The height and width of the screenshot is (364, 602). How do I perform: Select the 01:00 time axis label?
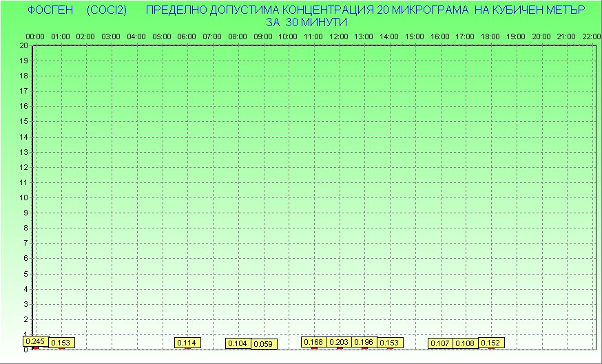pos(61,37)
